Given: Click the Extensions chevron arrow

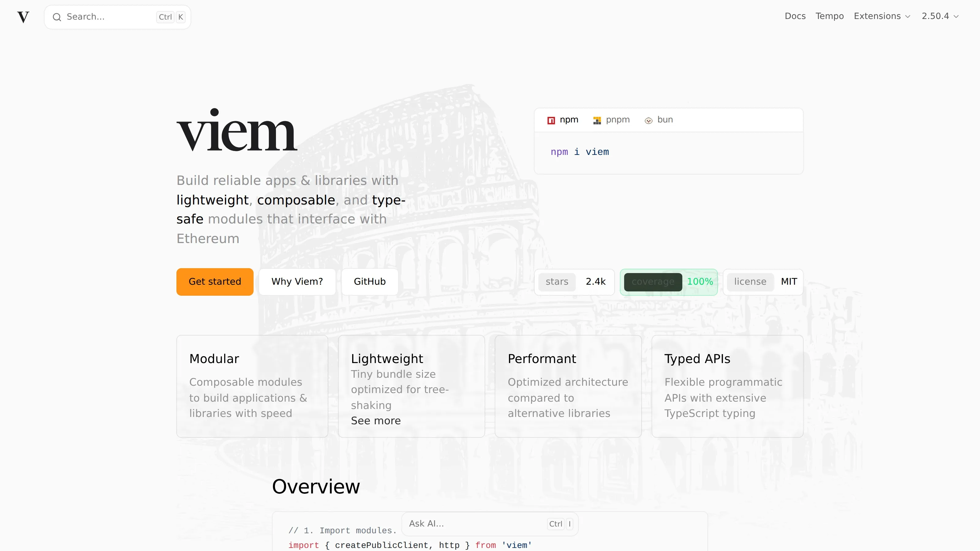Looking at the screenshot, I should pyautogui.click(x=908, y=16).
